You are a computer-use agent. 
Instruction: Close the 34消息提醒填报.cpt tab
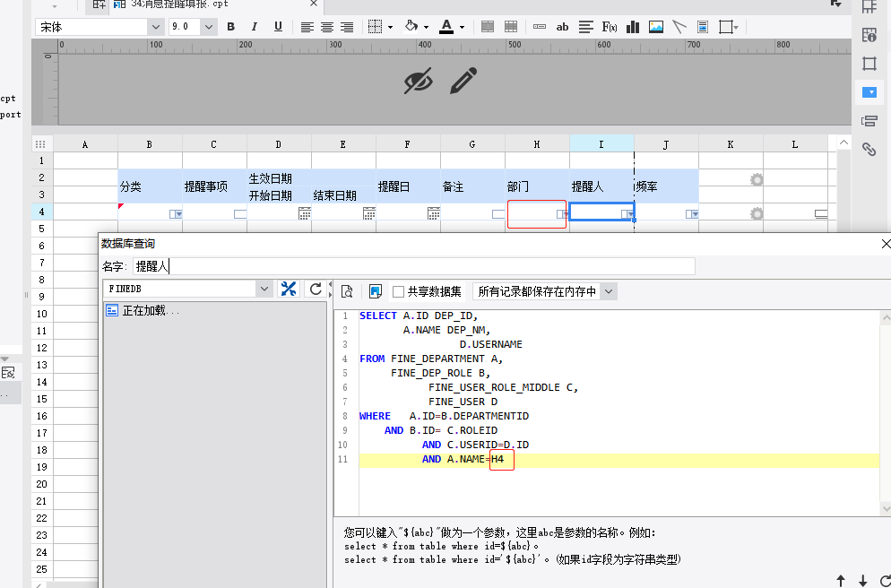[x=314, y=4]
